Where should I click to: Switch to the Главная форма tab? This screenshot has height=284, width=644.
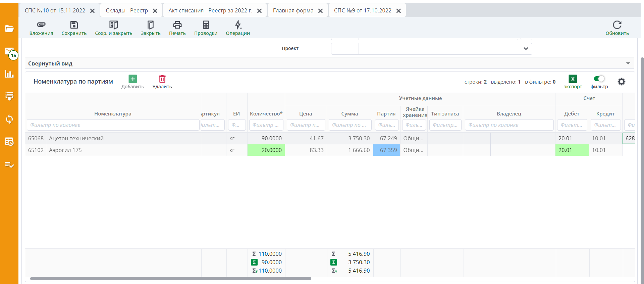[293, 11]
